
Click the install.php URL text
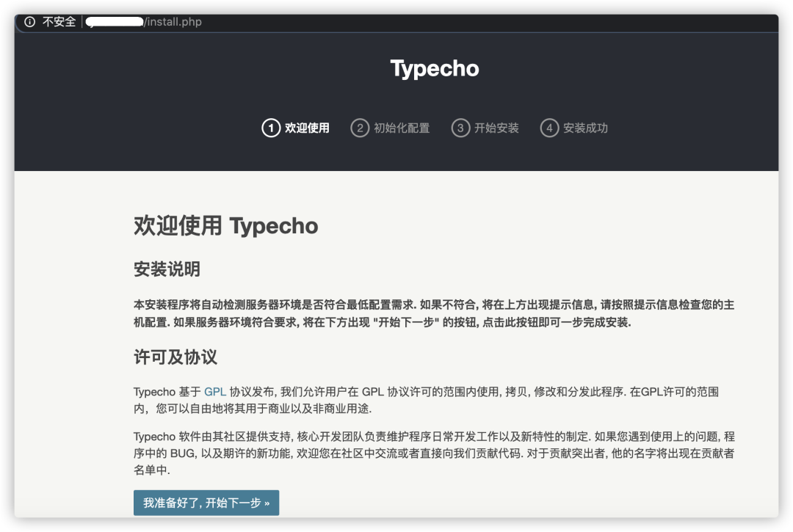point(173,22)
